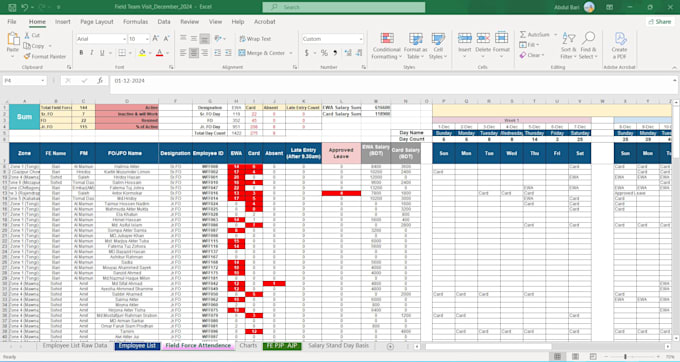Toggle Underline formatting
This screenshot has height=362, width=680.
[x=102, y=53]
